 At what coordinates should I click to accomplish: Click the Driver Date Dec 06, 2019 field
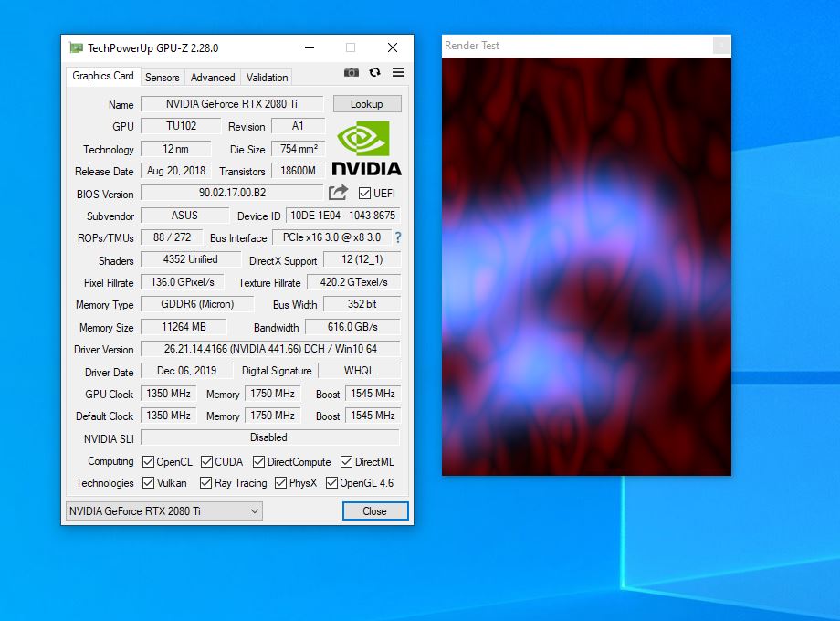pos(187,371)
